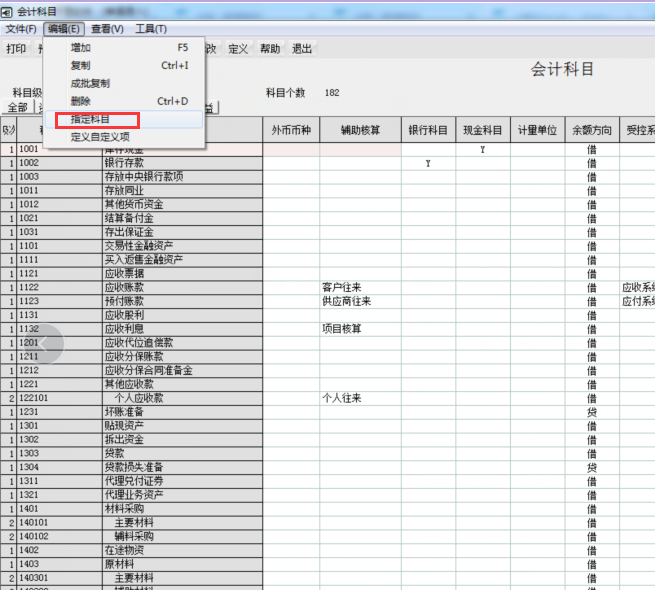Choose 复制 from the edit menu
655x590 pixels.
[x=124, y=66]
